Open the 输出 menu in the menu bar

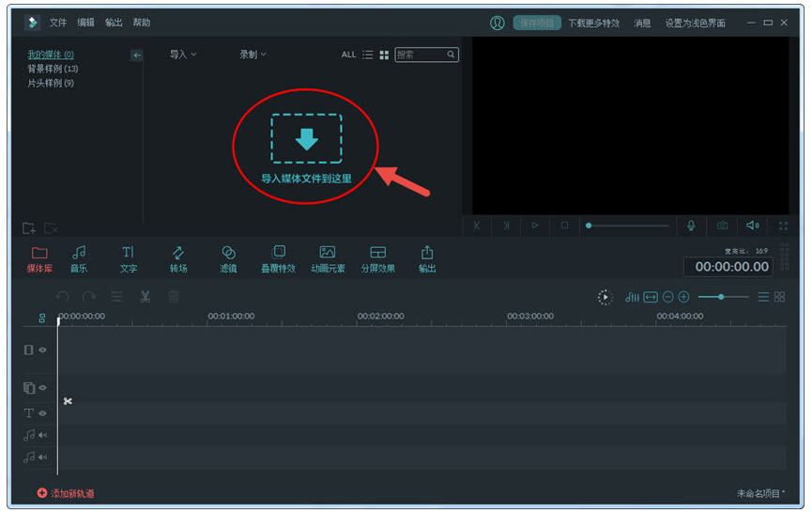pos(114,23)
